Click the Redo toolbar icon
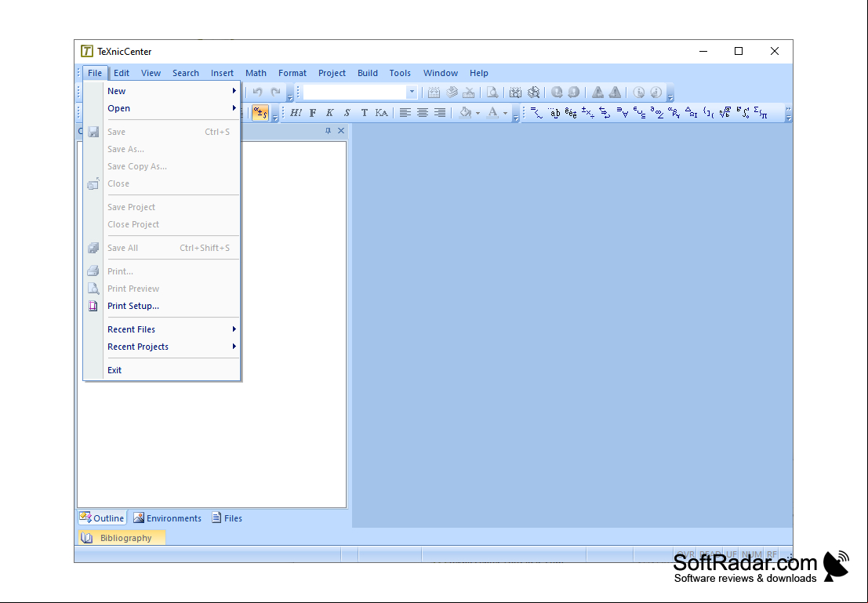868x603 pixels. pos(275,92)
